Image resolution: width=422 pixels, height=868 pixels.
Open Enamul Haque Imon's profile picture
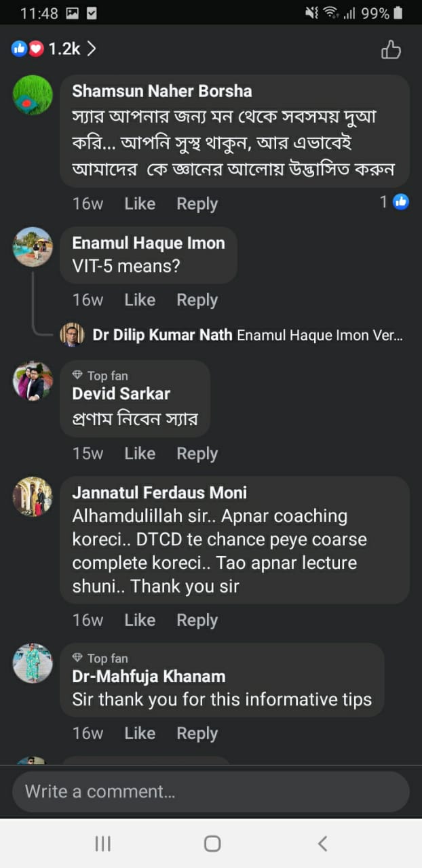[33, 247]
